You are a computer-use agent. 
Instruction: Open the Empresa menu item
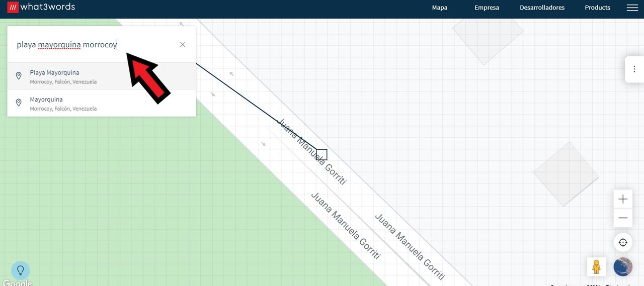point(487,8)
